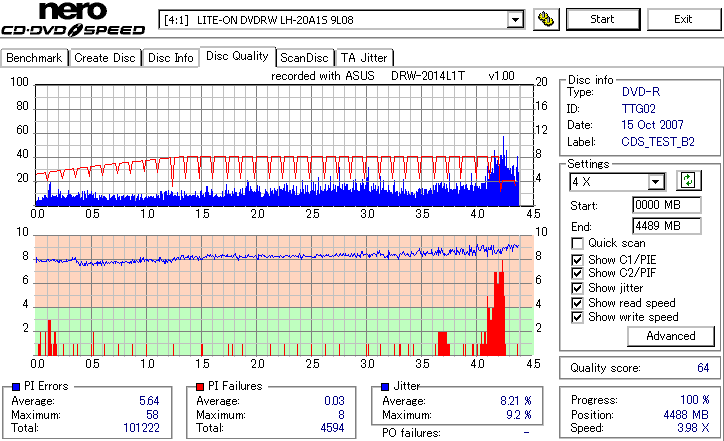The image size is (724, 441).
Task: Click PI Failures total 4594
Action: [332, 428]
